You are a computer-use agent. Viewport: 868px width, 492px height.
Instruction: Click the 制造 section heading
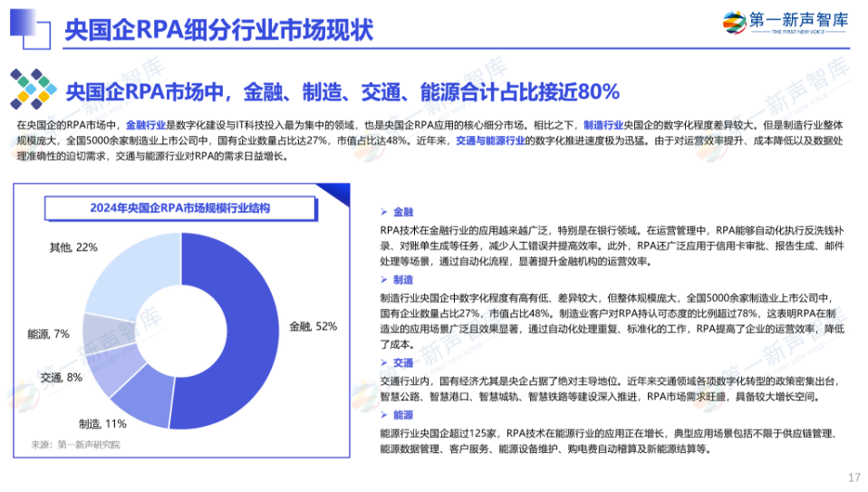403,279
